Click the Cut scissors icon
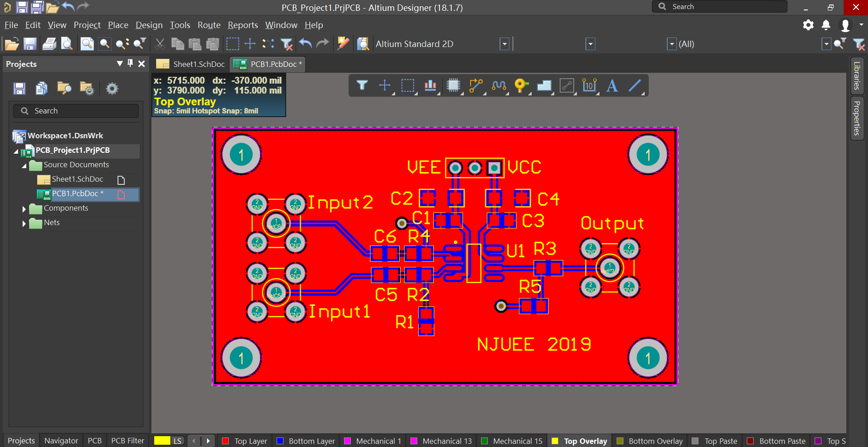868x447 pixels. [160, 44]
